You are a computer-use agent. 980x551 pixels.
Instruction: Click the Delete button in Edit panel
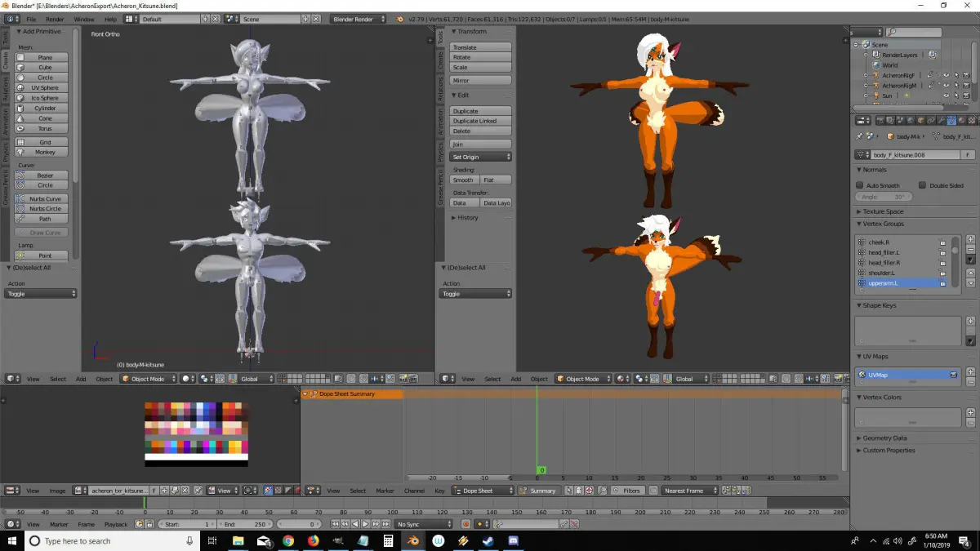click(481, 131)
